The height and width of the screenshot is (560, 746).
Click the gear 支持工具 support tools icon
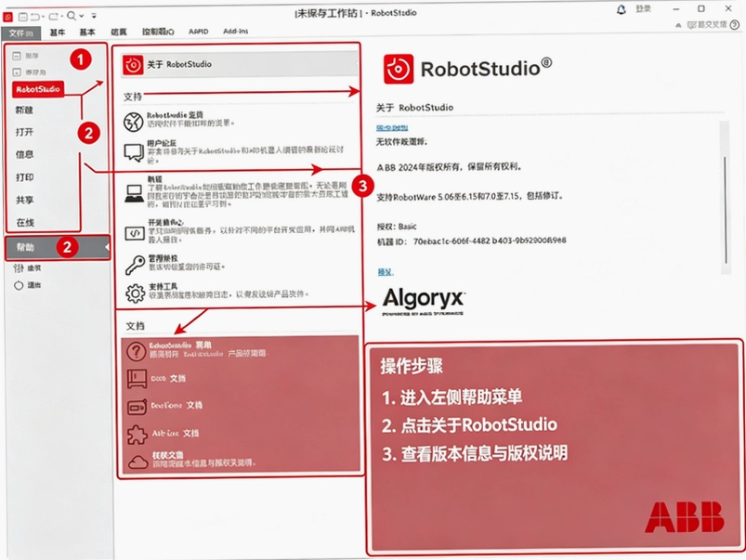tap(135, 293)
